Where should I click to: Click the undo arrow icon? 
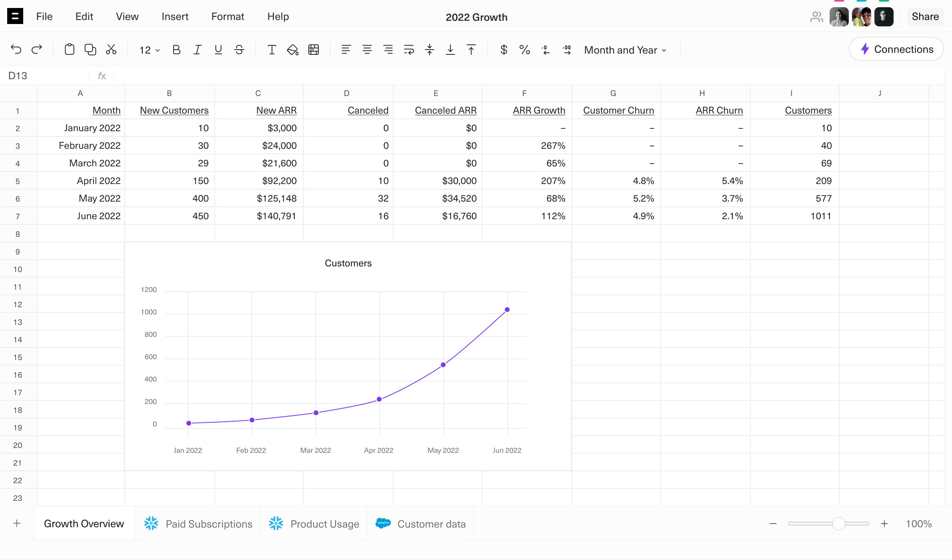coord(16,50)
